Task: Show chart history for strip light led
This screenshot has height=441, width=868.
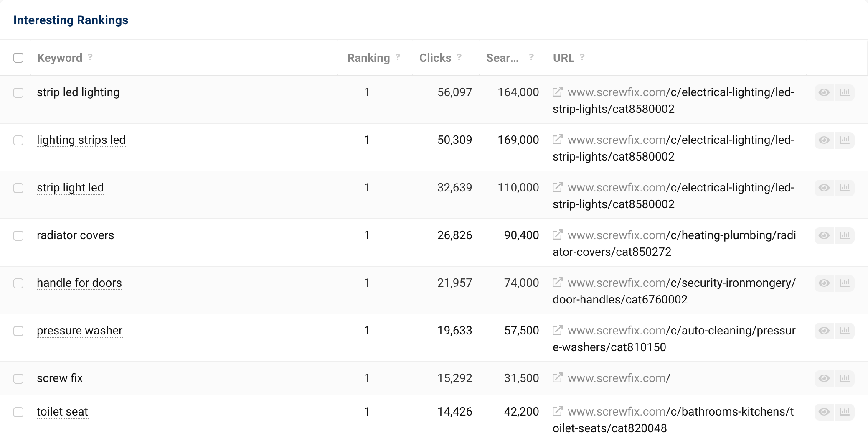Action: click(845, 188)
